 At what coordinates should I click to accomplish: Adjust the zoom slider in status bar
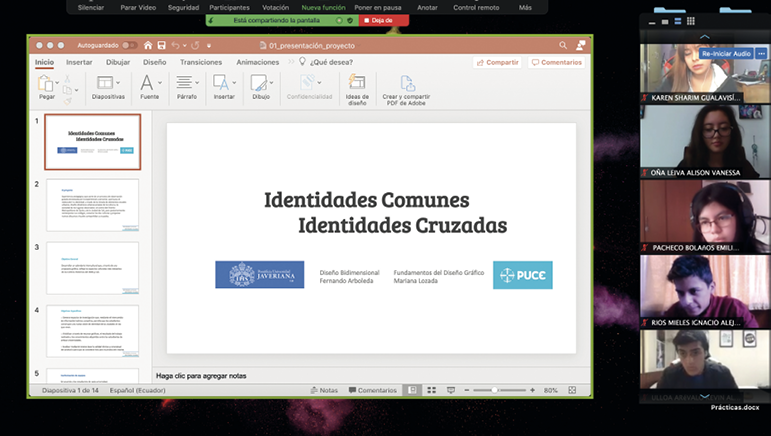click(495, 390)
